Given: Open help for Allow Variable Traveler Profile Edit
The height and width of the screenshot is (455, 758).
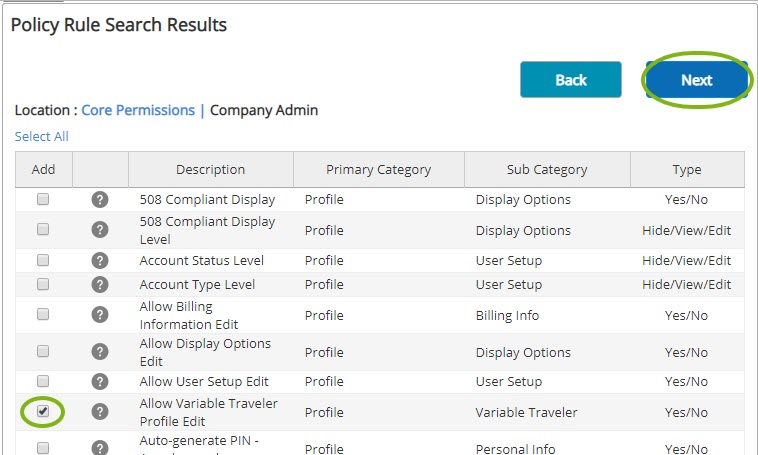Looking at the screenshot, I should (x=100, y=412).
